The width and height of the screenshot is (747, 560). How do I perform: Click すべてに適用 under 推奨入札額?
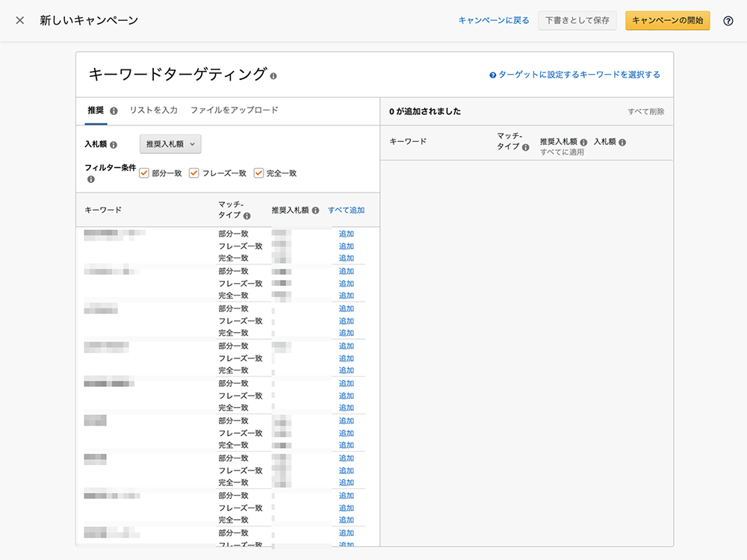pos(562,152)
